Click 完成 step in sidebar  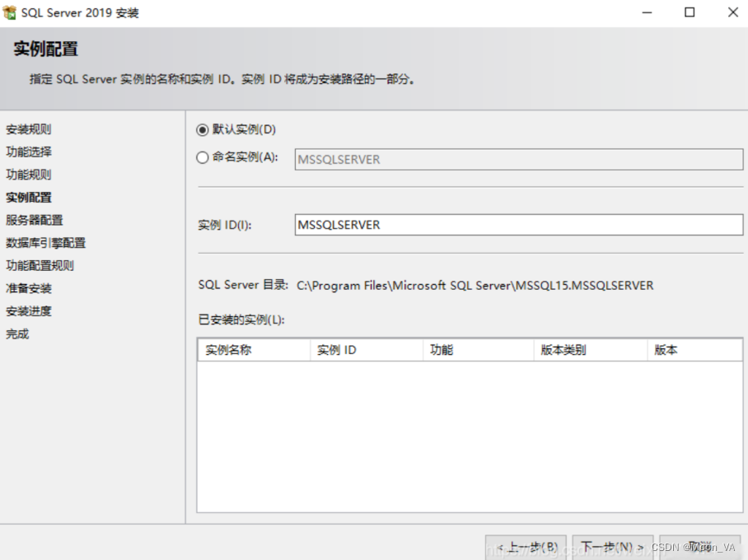pos(17,334)
